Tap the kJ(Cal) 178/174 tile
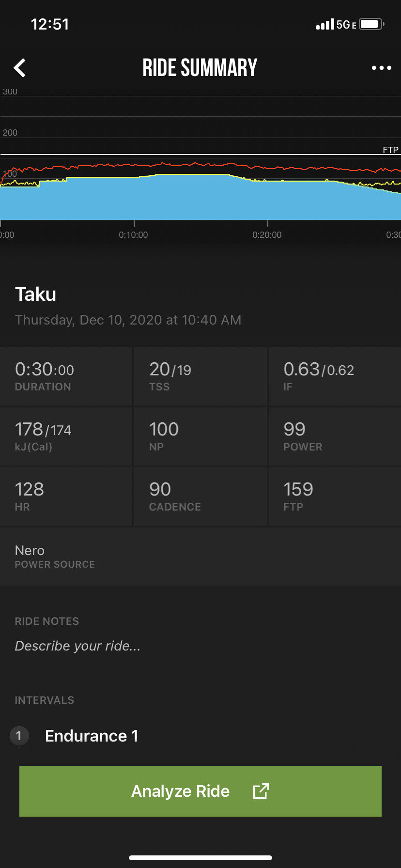Screen dimensions: 401x868 [x=66, y=436]
